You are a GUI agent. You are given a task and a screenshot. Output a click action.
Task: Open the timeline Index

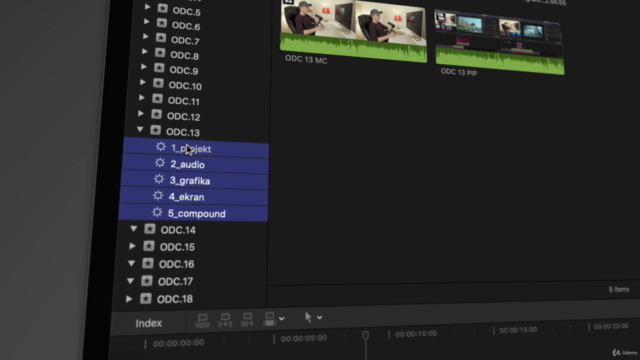(x=149, y=323)
